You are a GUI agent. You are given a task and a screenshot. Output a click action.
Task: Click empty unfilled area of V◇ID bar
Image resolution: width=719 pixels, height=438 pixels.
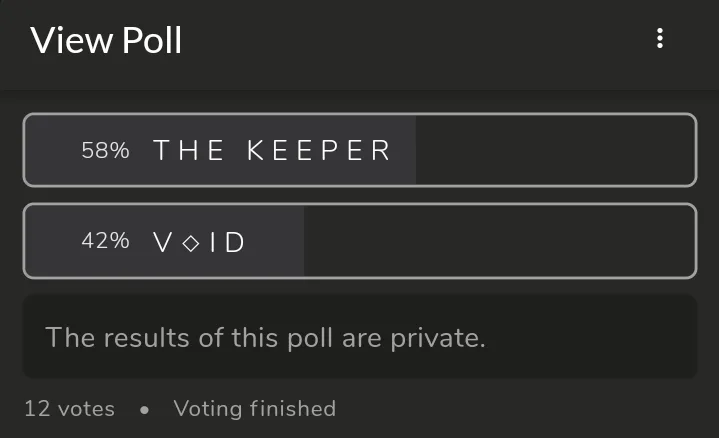click(500, 242)
